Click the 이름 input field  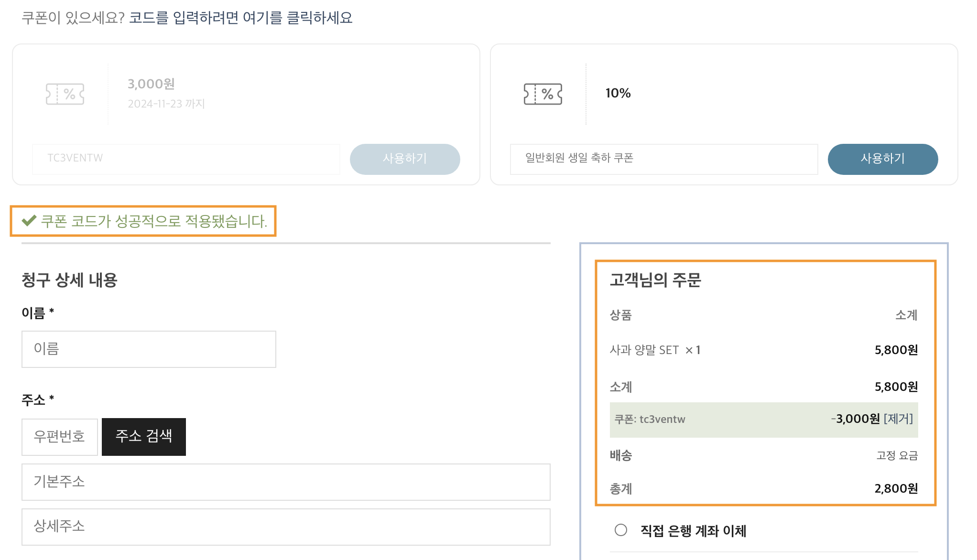click(x=149, y=349)
